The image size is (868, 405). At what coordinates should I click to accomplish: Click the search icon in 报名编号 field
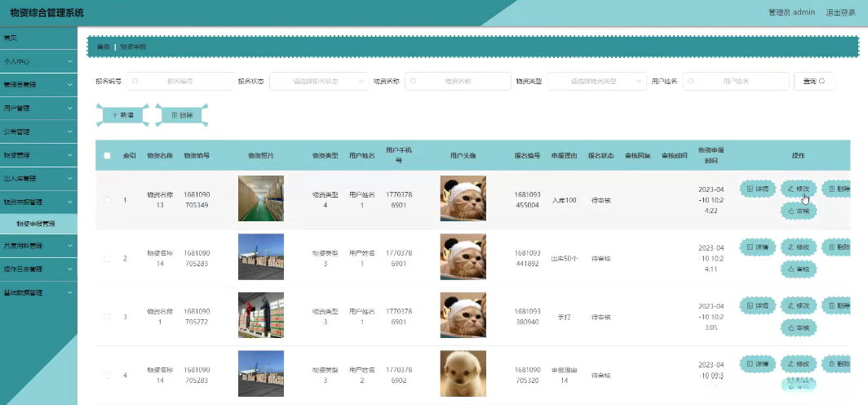tap(135, 81)
